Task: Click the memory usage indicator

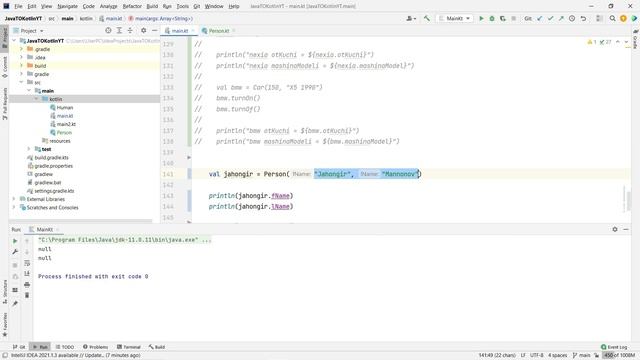Action: pyautogui.click(x=619, y=356)
